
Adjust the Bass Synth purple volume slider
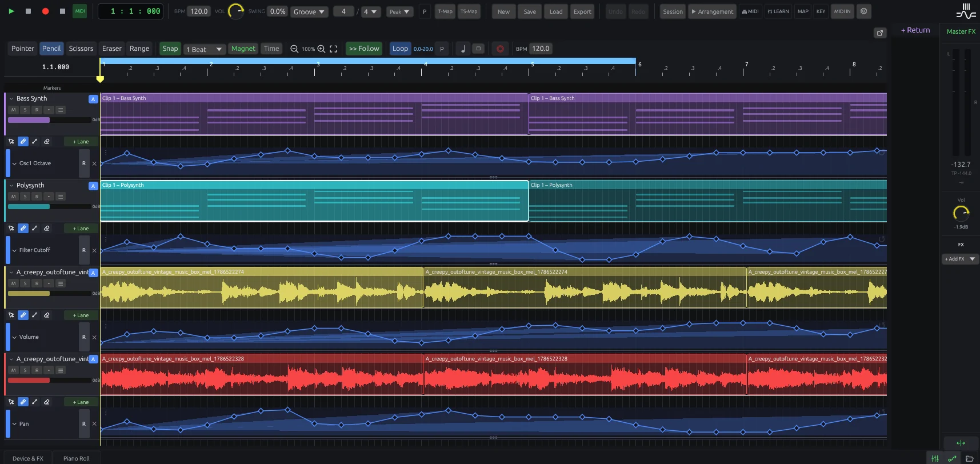point(49,120)
